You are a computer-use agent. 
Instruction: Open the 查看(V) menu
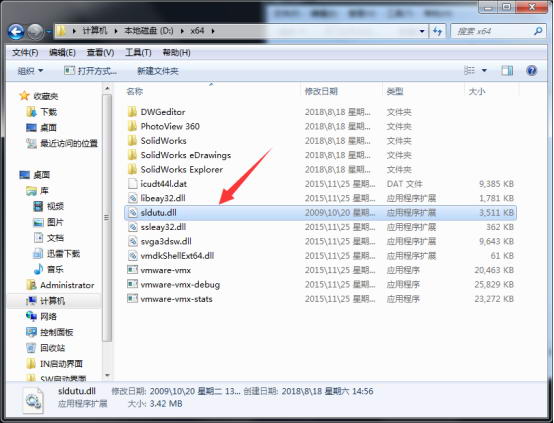coord(100,53)
